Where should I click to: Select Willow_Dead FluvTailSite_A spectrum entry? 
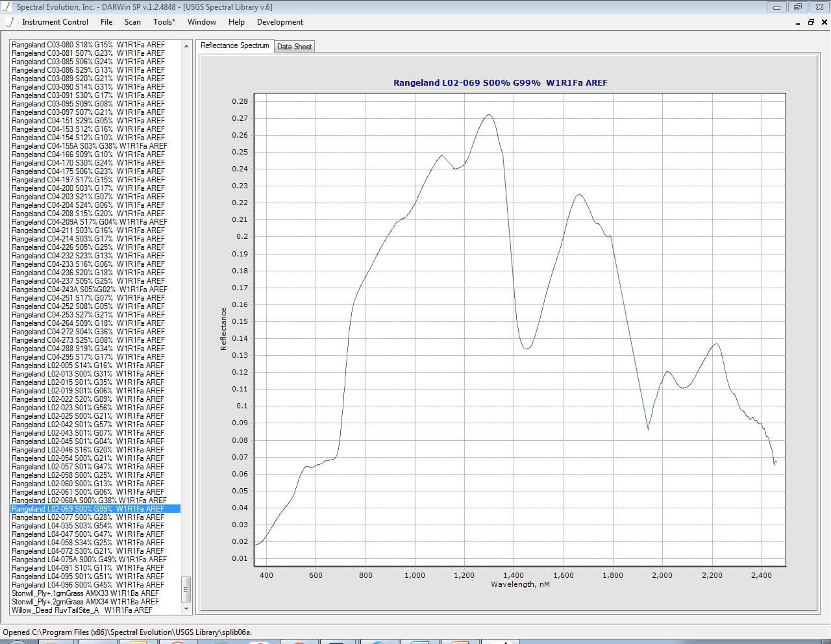click(82, 610)
